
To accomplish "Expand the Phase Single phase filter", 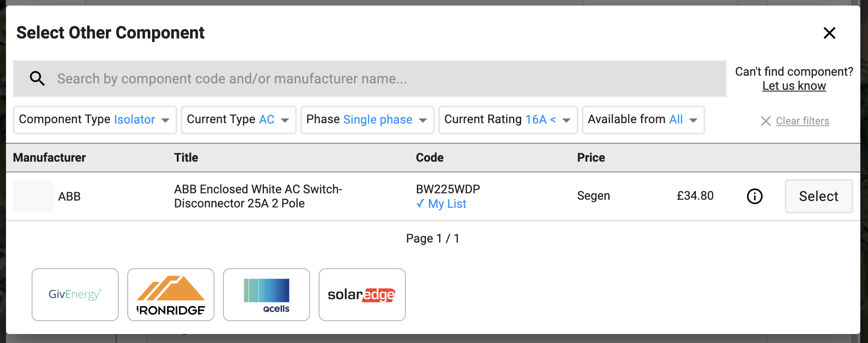I will click(x=367, y=120).
